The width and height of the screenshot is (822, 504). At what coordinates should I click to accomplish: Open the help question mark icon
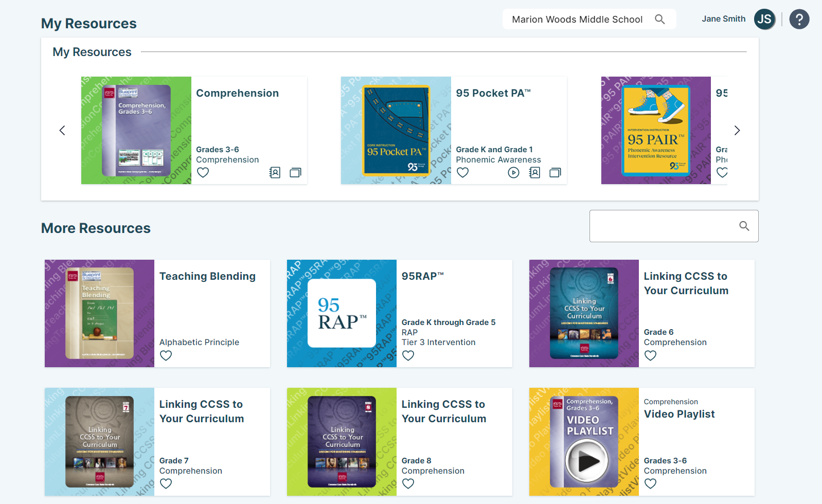pos(799,20)
